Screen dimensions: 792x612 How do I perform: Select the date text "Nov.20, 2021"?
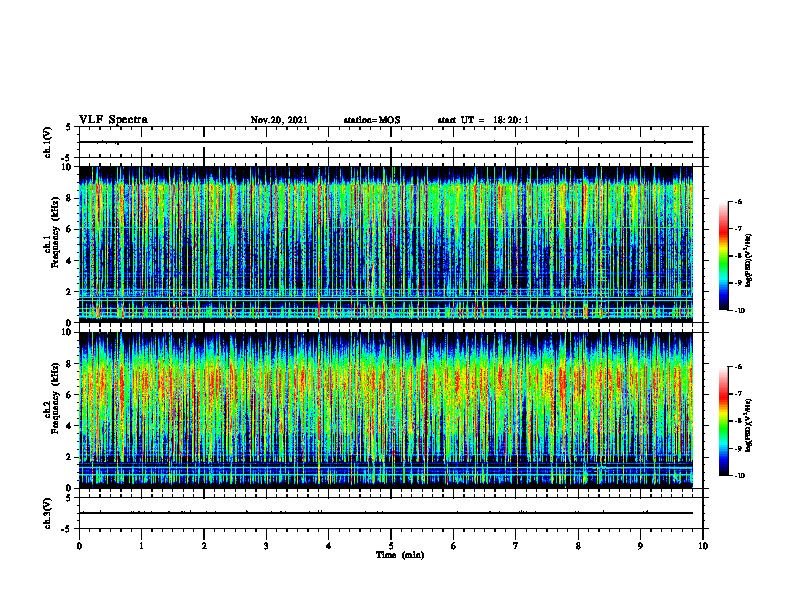[279, 120]
